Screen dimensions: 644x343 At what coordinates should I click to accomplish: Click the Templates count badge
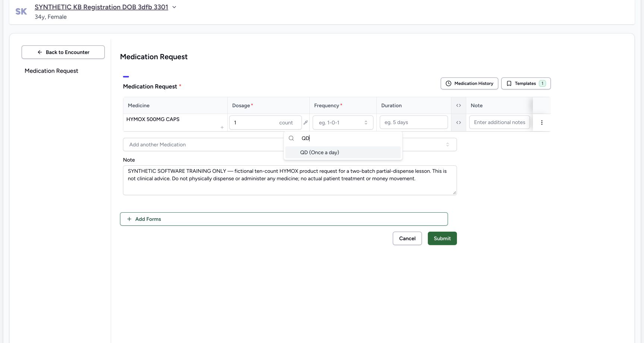[x=542, y=83]
